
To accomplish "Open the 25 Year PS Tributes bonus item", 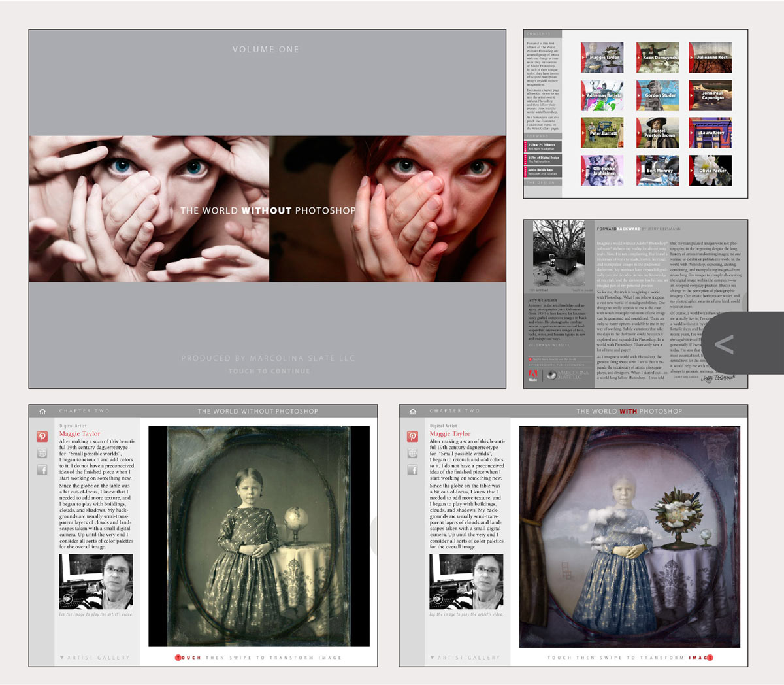I will pos(543,146).
